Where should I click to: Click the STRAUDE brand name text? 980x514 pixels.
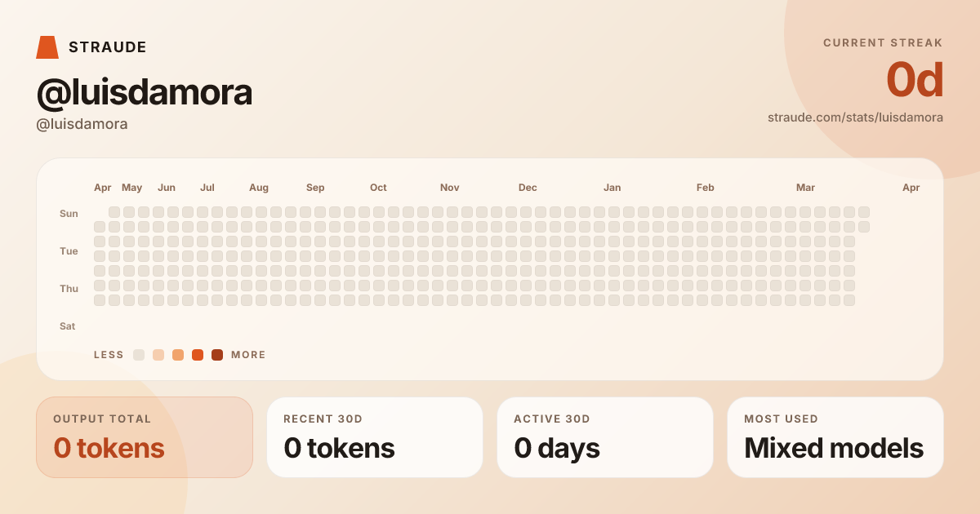tap(108, 47)
